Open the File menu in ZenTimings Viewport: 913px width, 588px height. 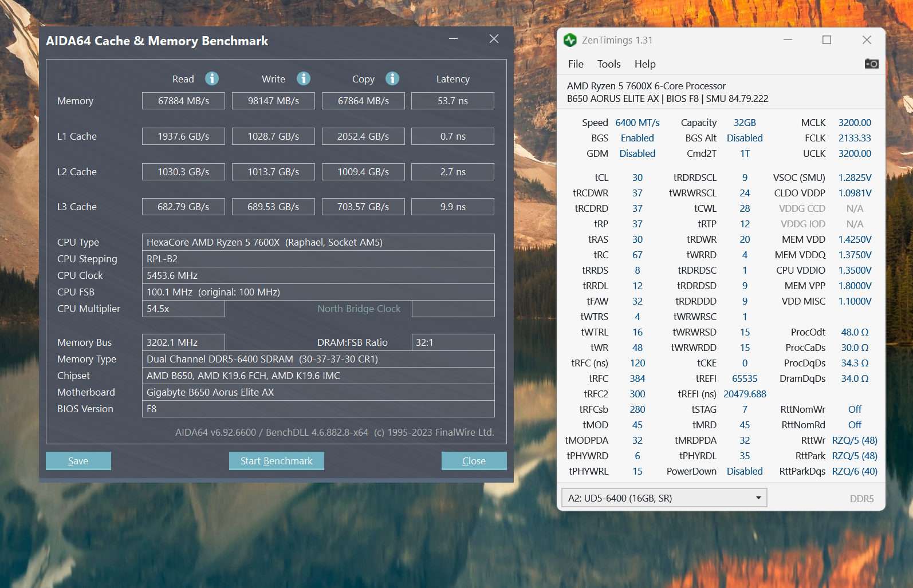[576, 64]
